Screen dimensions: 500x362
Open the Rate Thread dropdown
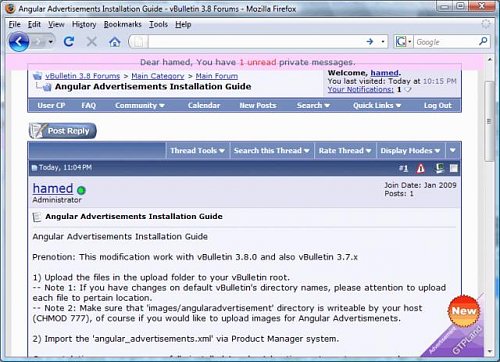click(345, 151)
